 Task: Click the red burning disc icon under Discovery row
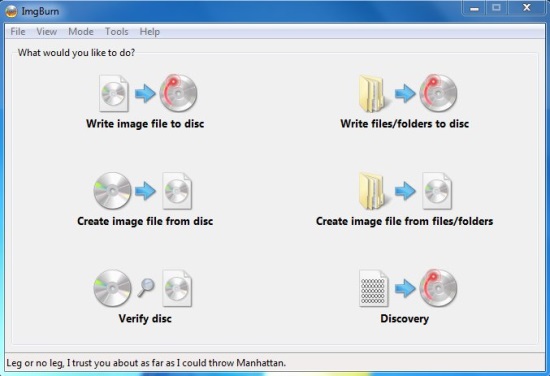[438, 288]
